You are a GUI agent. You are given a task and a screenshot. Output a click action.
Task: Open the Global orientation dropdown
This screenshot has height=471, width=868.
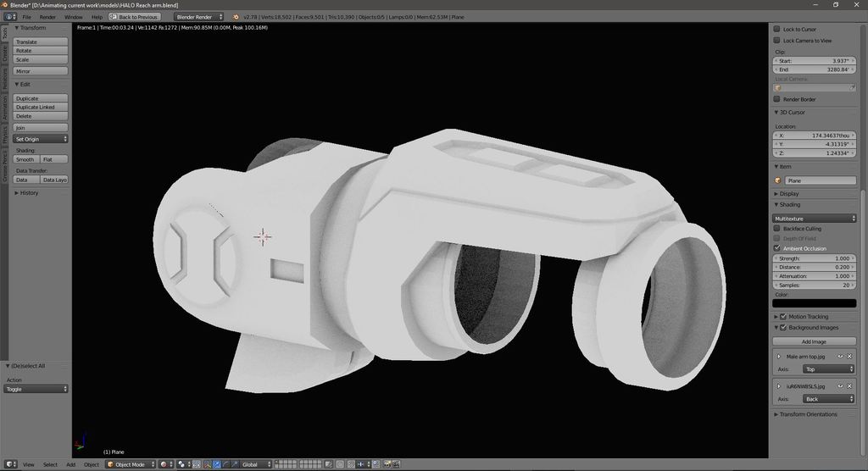click(x=256, y=464)
